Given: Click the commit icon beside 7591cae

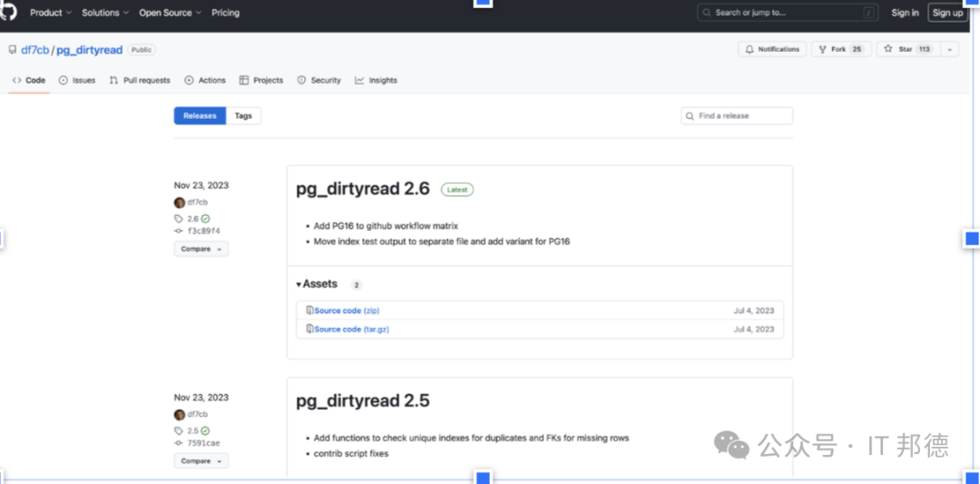Looking at the screenshot, I should (x=179, y=443).
